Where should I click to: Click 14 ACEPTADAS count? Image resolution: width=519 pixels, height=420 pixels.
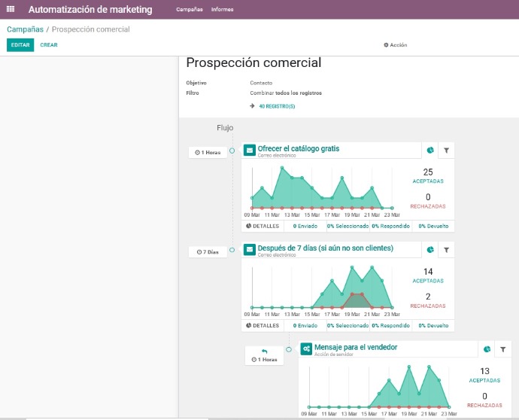pyautogui.click(x=428, y=275)
